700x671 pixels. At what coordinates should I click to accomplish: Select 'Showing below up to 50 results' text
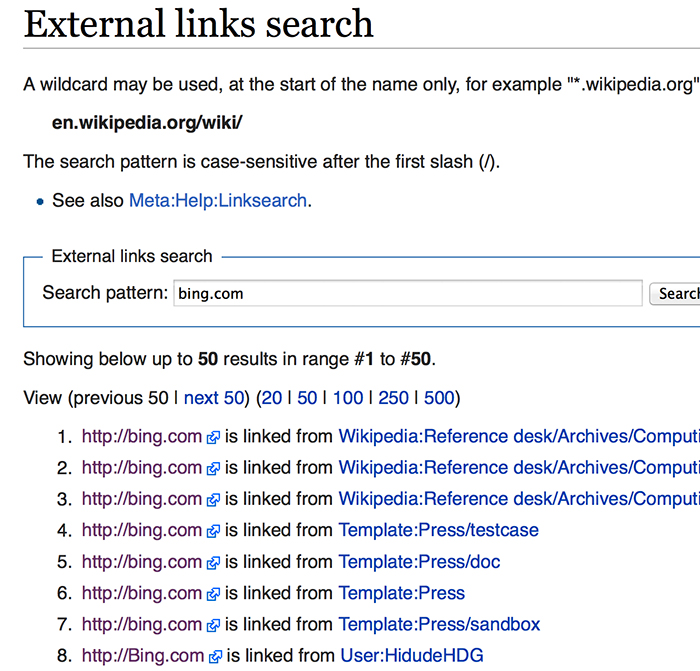[229, 359]
